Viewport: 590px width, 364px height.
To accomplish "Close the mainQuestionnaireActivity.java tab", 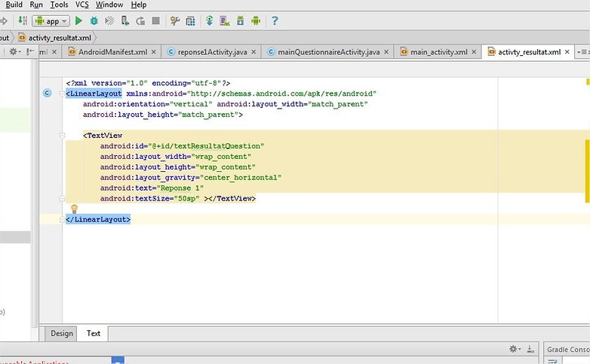I will click(386, 52).
